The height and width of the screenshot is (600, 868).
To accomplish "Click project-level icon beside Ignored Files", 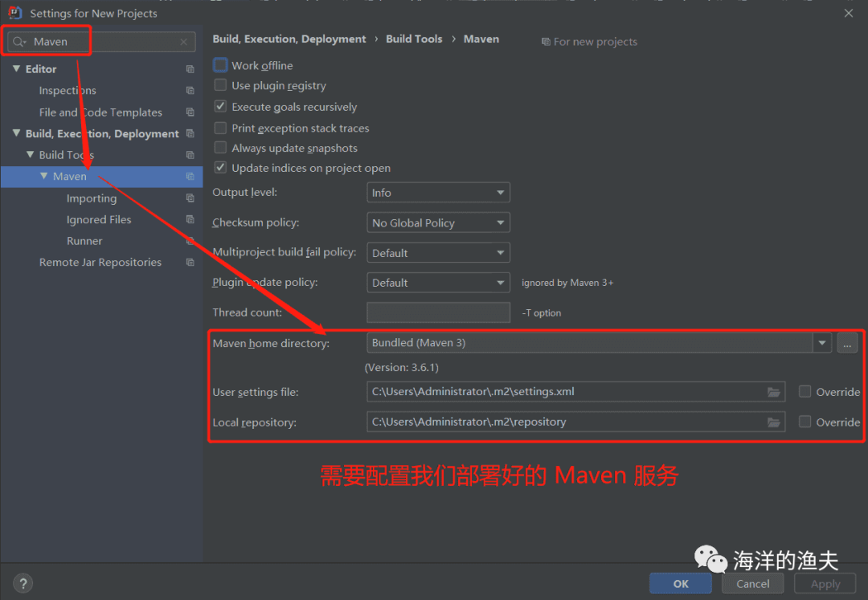I will [190, 219].
